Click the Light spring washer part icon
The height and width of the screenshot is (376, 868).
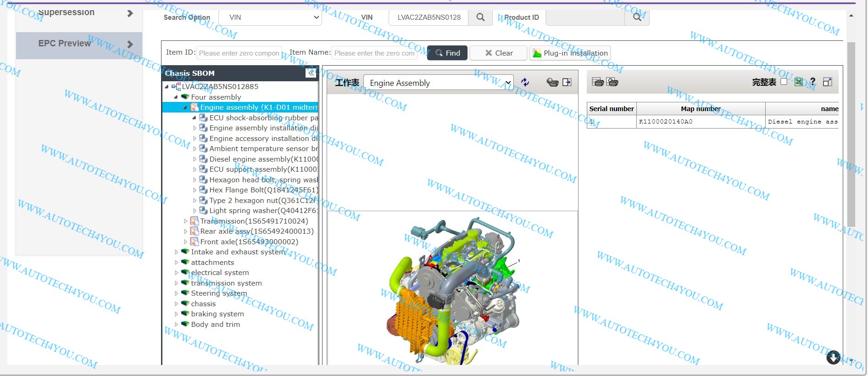coord(204,211)
